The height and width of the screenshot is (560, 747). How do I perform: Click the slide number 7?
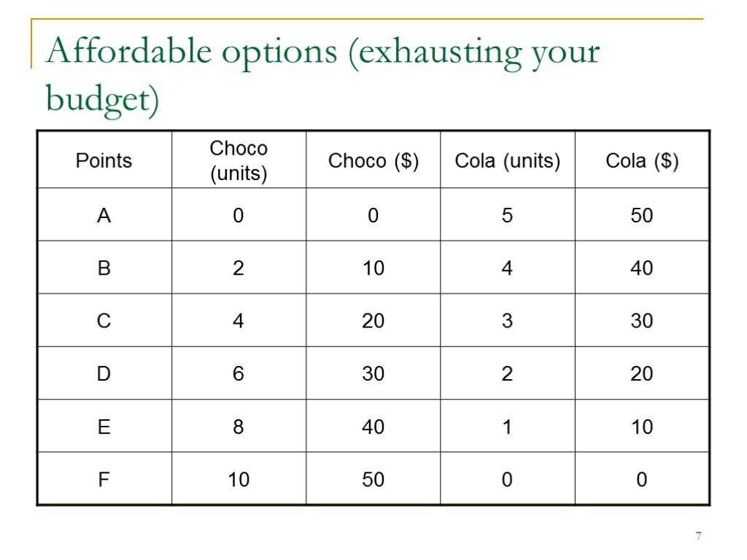698,537
